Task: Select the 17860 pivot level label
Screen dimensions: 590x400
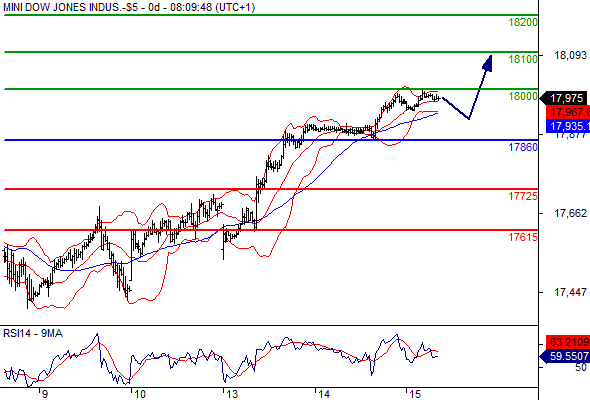Action: 523,147
